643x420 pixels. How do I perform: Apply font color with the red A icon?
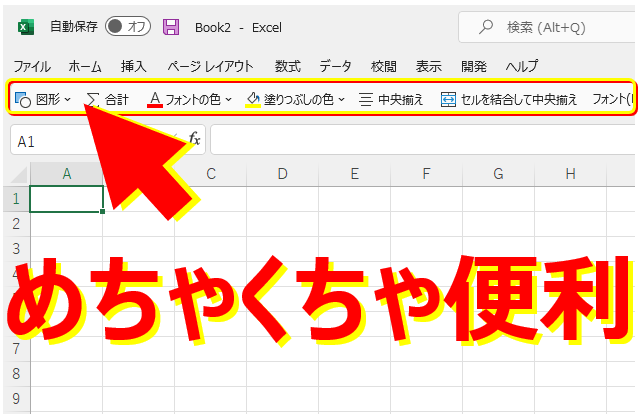click(x=154, y=99)
